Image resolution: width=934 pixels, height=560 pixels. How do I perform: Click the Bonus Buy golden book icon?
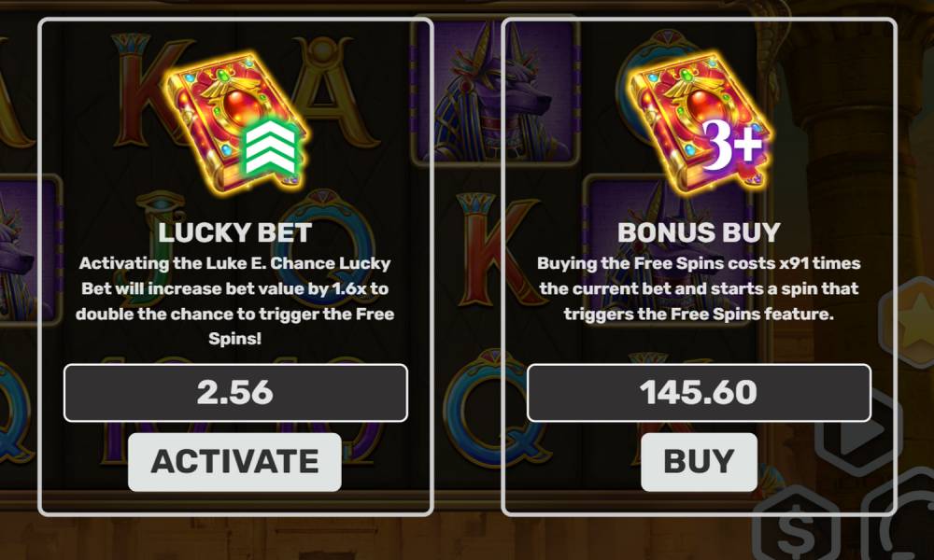tap(698, 122)
